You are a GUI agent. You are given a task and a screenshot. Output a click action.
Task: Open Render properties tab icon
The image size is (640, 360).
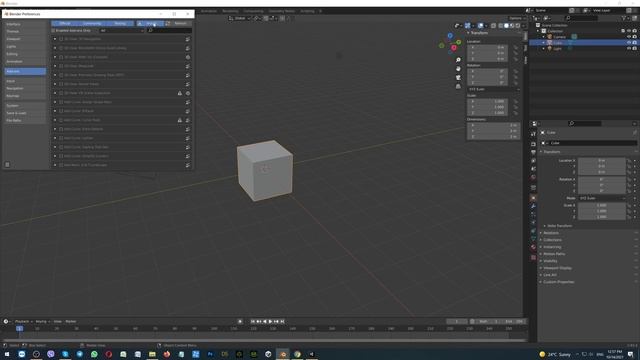tap(533, 144)
